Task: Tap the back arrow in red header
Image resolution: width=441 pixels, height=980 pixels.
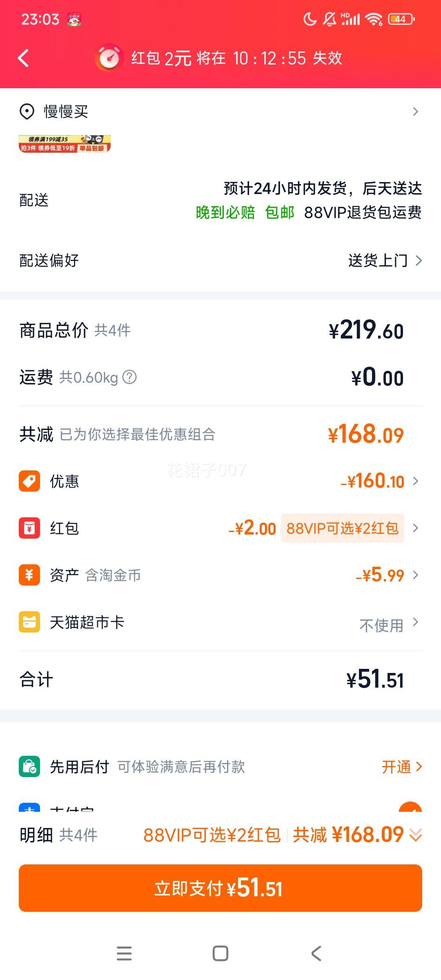Action: point(24,58)
